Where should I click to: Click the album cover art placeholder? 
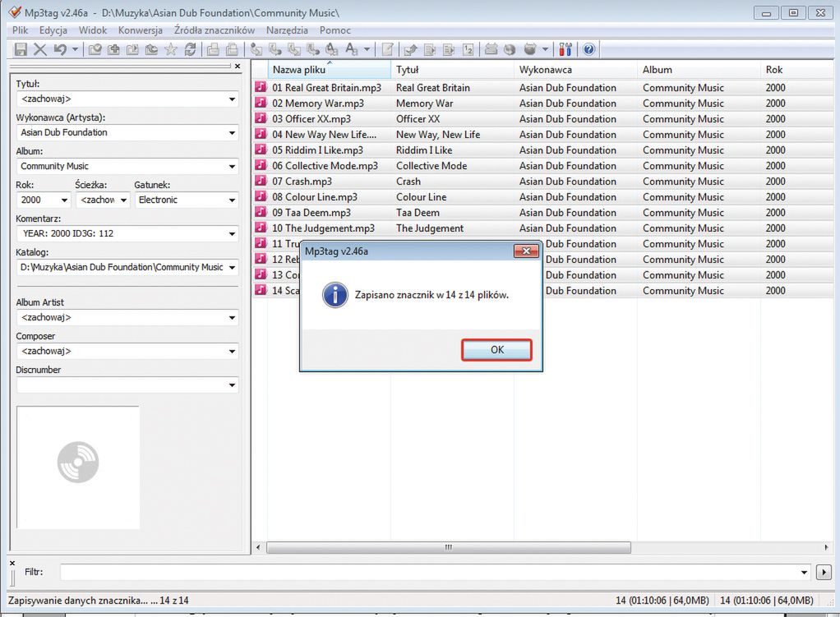click(78, 467)
